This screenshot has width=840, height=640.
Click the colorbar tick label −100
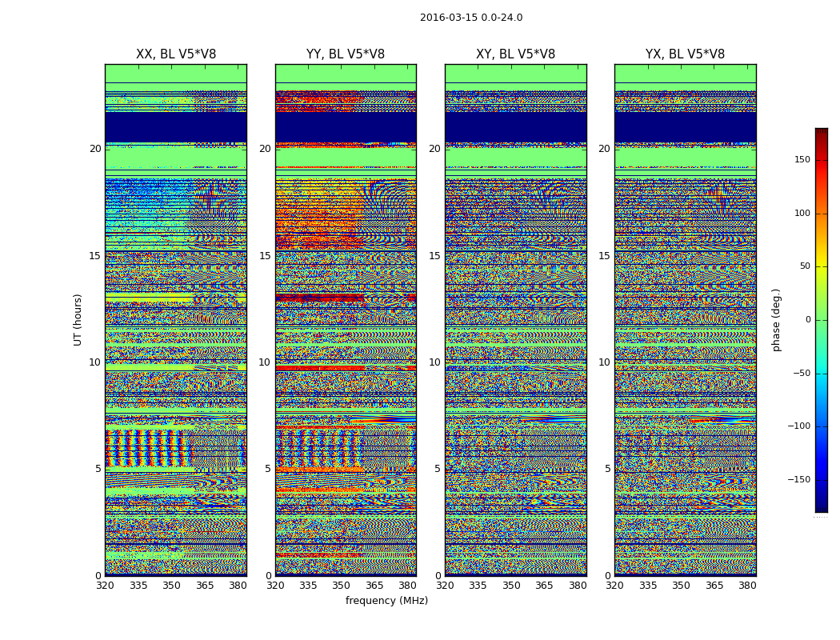point(798,426)
